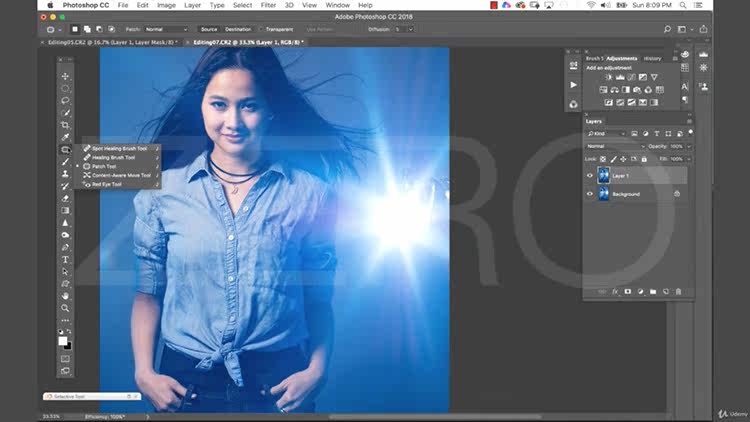The image size is (750, 422).
Task: Open the Patch mode Normal dropdown
Action: (166, 29)
